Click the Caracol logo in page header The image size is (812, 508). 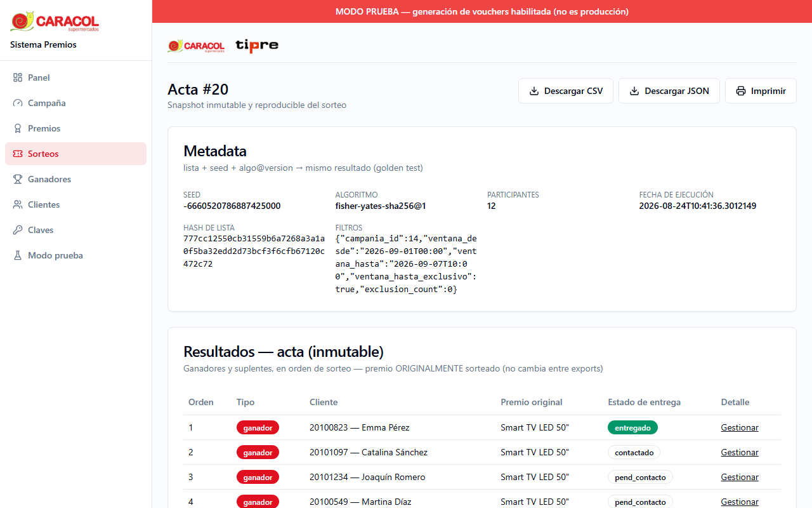coord(196,46)
